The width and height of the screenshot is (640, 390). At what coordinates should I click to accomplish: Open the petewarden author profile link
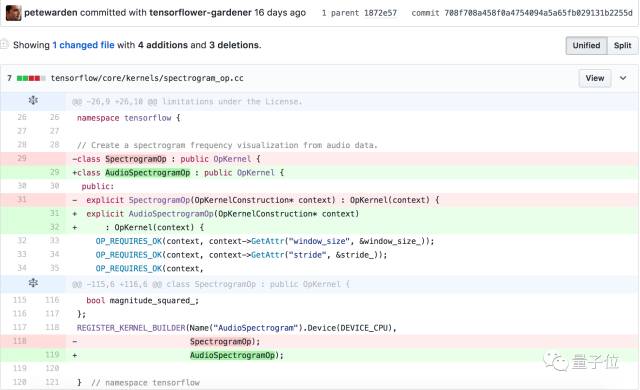pos(51,13)
